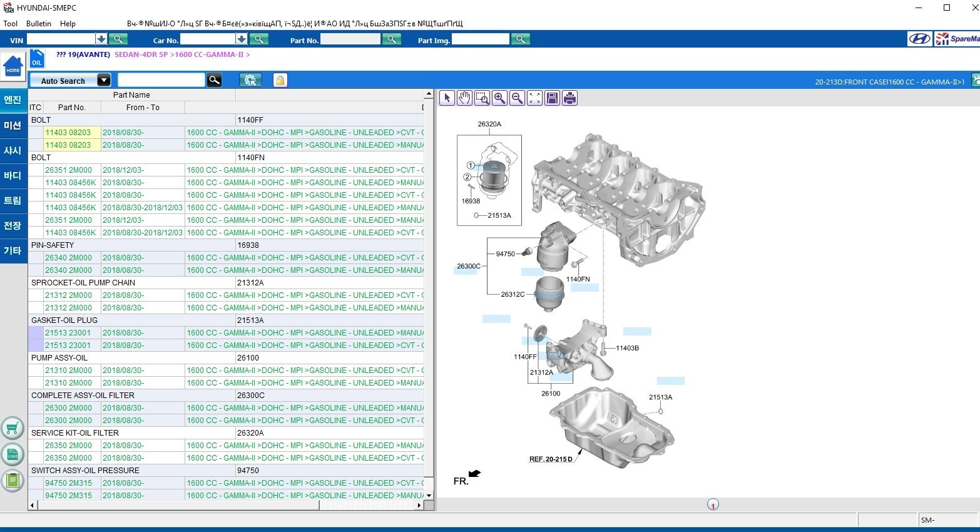The height and width of the screenshot is (532, 980).
Task: Select part 94750 2M315 CVT row
Action: 226,483
